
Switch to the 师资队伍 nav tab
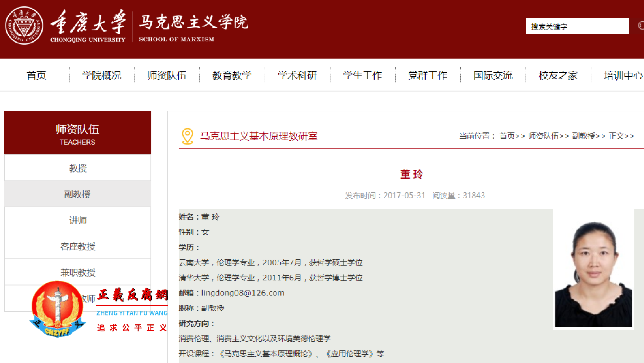166,75
